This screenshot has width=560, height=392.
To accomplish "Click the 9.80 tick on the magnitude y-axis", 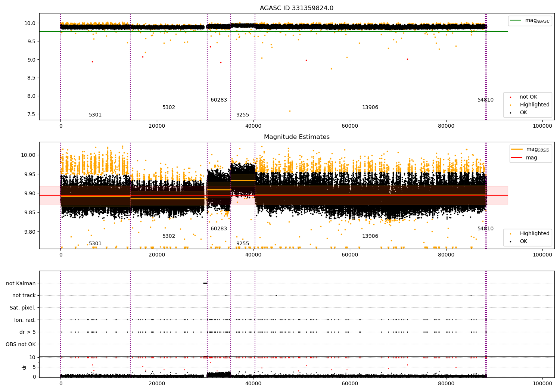I will pyautogui.click(x=30, y=232).
